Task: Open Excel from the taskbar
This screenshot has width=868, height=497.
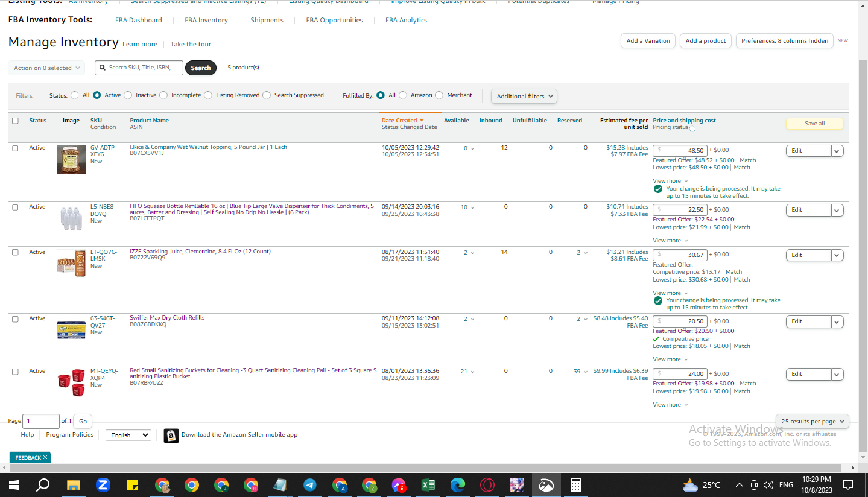Action: click(428, 485)
